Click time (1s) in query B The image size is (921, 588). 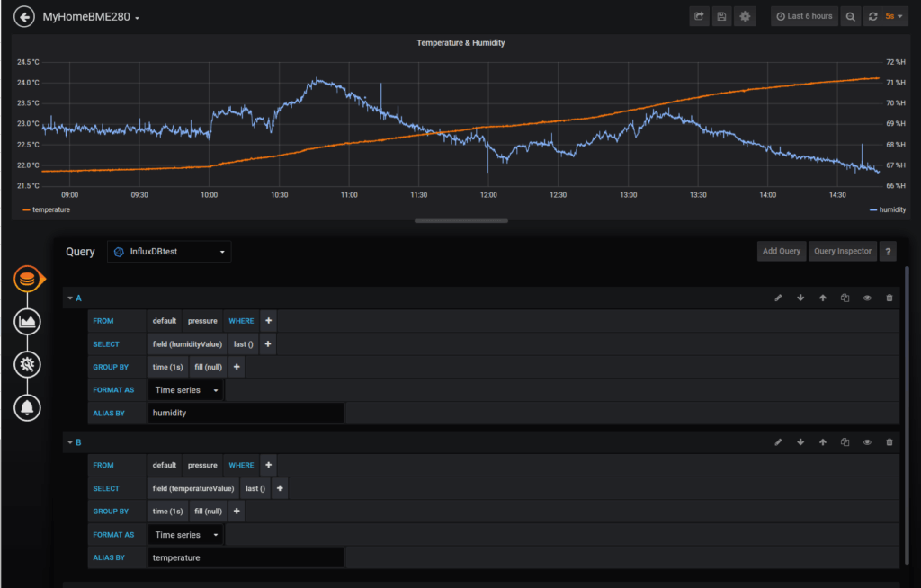[168, 512]
